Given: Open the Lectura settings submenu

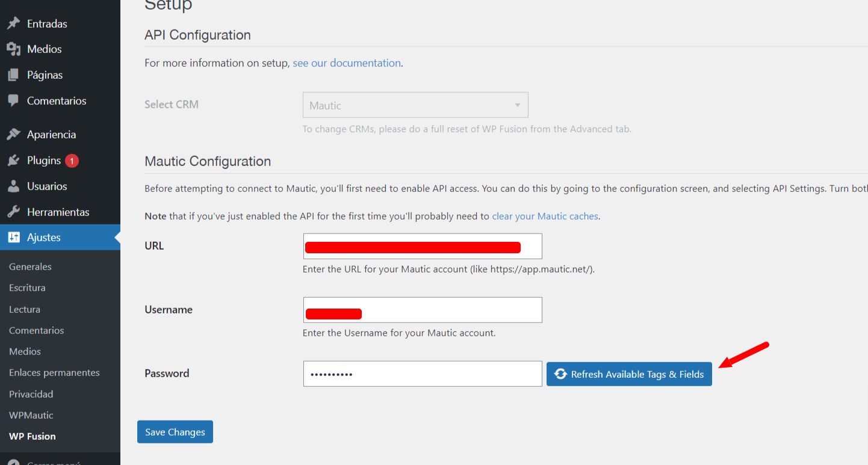Looking at the screenshot, I should point(25,309).
